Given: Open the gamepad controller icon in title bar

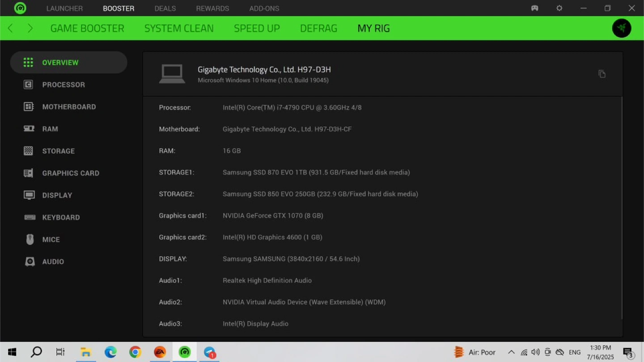Looking at the screenshot, I should tap(534, 8).
